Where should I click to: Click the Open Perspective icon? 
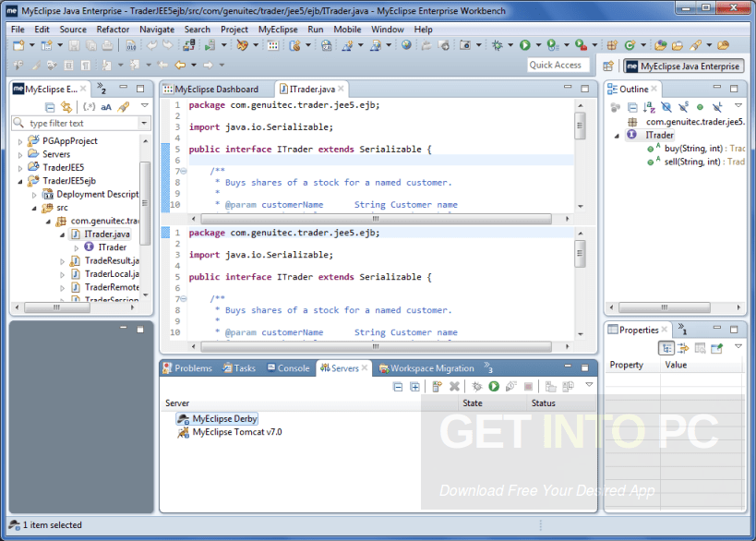[608, 66]
